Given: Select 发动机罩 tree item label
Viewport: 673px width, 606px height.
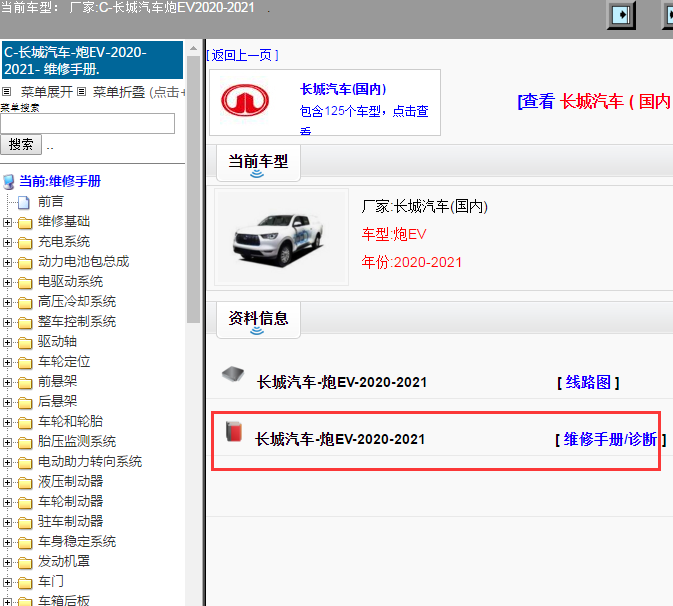Looking at the screenshot, I should pos(64,561).
